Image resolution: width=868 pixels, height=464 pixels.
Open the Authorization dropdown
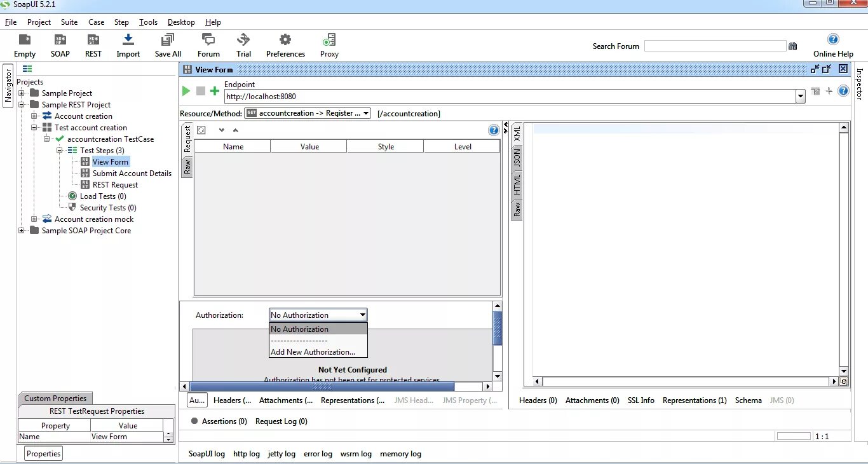(x=318, y=315)
